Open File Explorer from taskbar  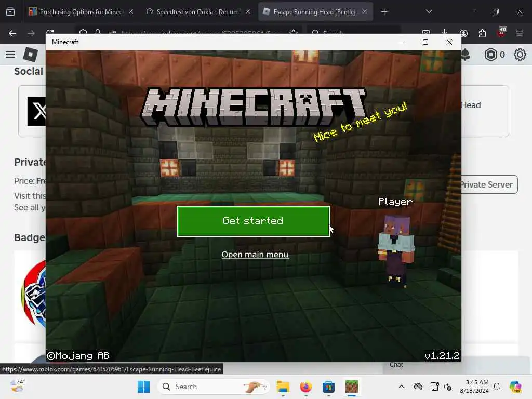(x=283, y=387)
